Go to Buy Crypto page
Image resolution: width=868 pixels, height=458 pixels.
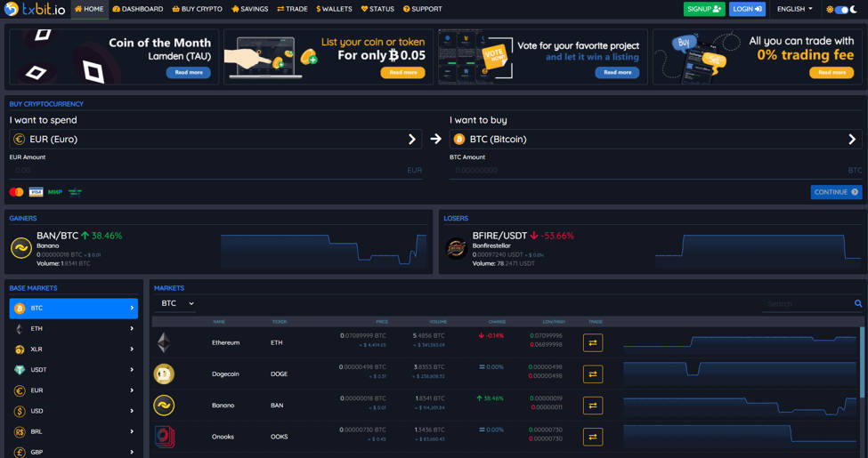click(x=198, y=9)
